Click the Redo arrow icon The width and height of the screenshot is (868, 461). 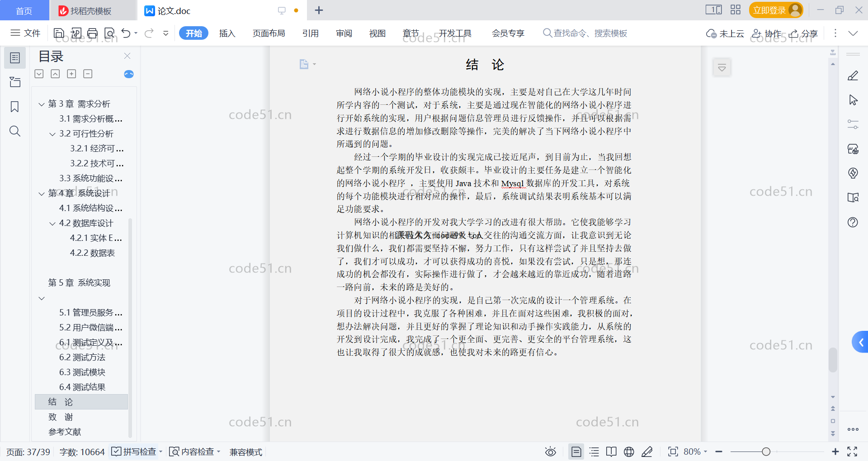coord(149,33)
